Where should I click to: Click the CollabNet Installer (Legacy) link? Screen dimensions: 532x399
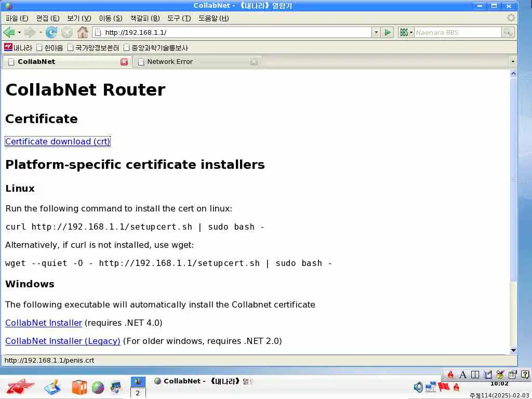[x=63, y=341]
